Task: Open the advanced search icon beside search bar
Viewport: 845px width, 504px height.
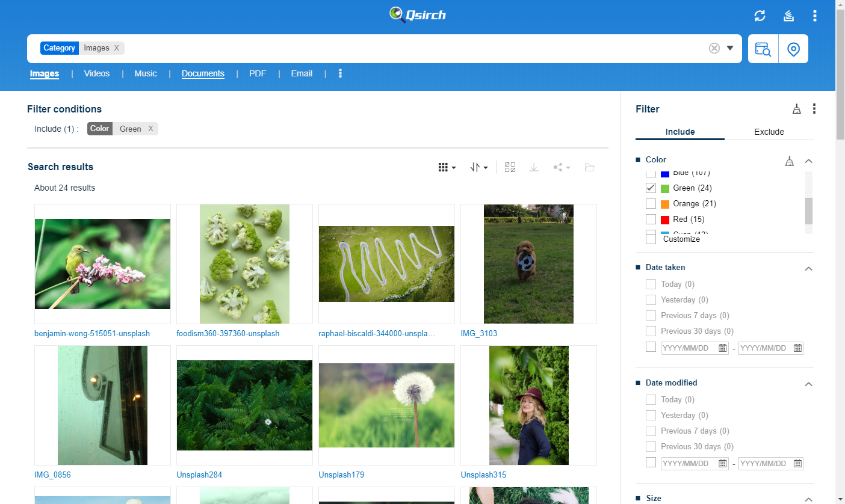Action: point(763,49)
